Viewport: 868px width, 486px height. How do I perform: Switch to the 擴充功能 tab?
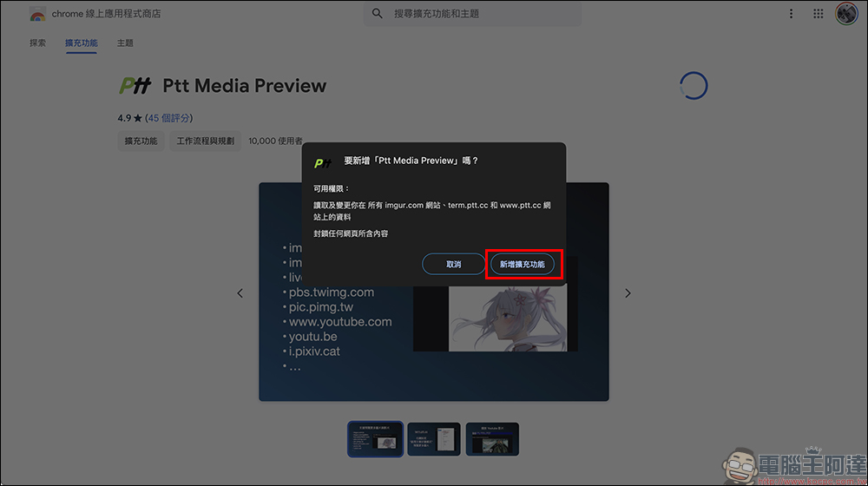pos(82,43)
